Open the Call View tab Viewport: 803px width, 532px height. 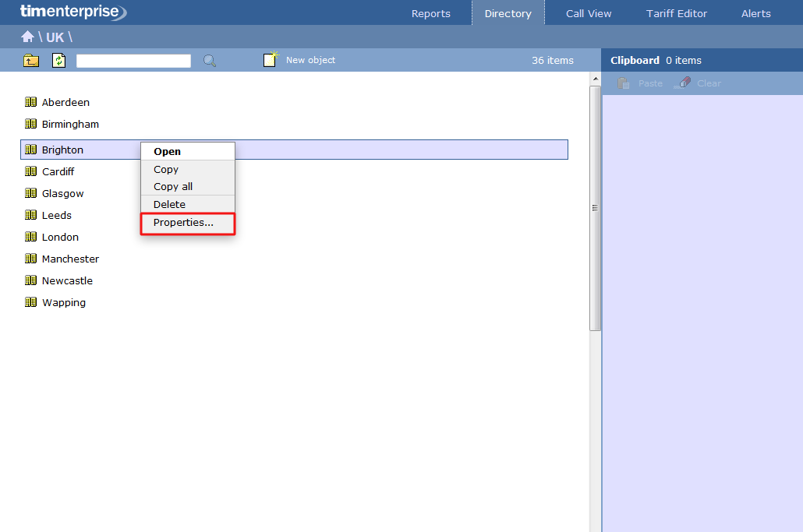[x=589, y=13]
